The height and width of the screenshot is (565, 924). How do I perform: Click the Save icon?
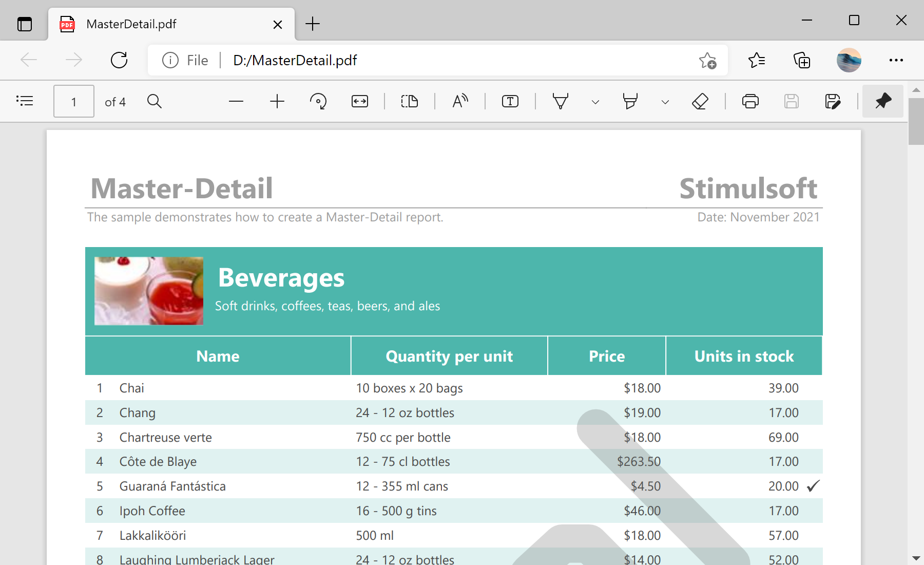792,101
